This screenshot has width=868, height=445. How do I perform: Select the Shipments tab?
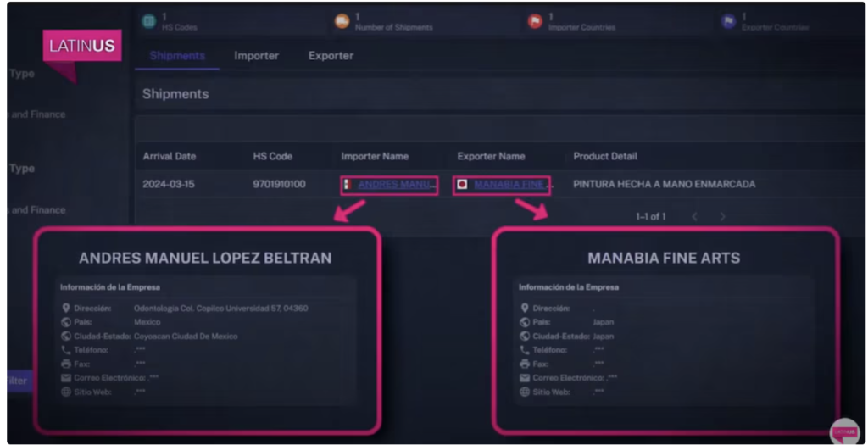pyautogui.click(x=177, y=56)
